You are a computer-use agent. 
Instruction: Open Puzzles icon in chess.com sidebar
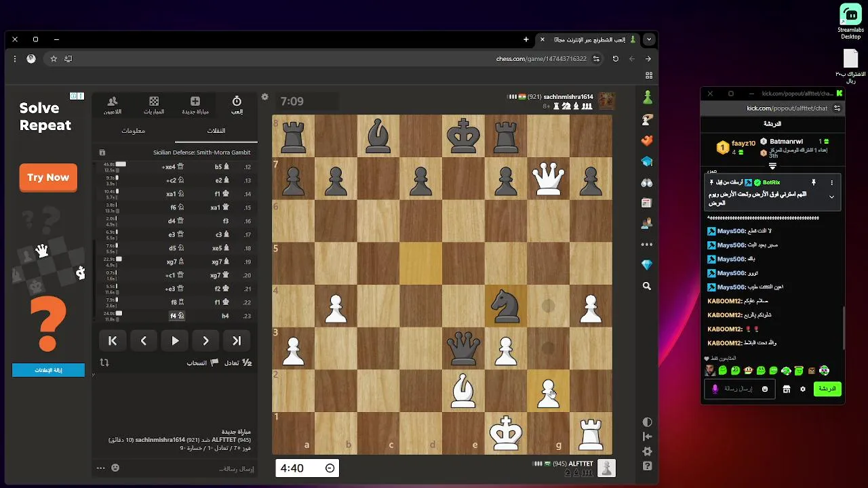(x=647, y=120)
